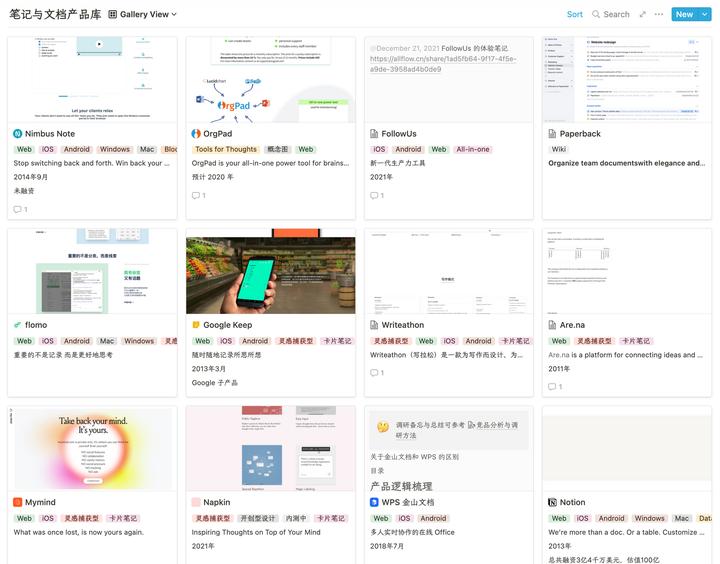Click the Nimbus Note logo icon
Screen dimensions: 720x564
point(17,134)
